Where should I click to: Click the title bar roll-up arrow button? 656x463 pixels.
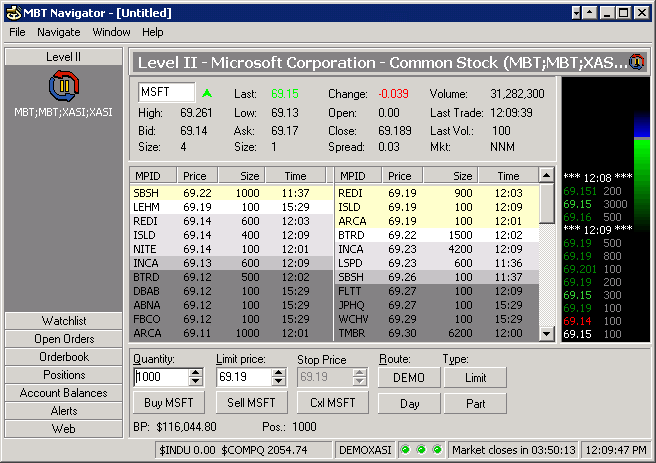589,13
